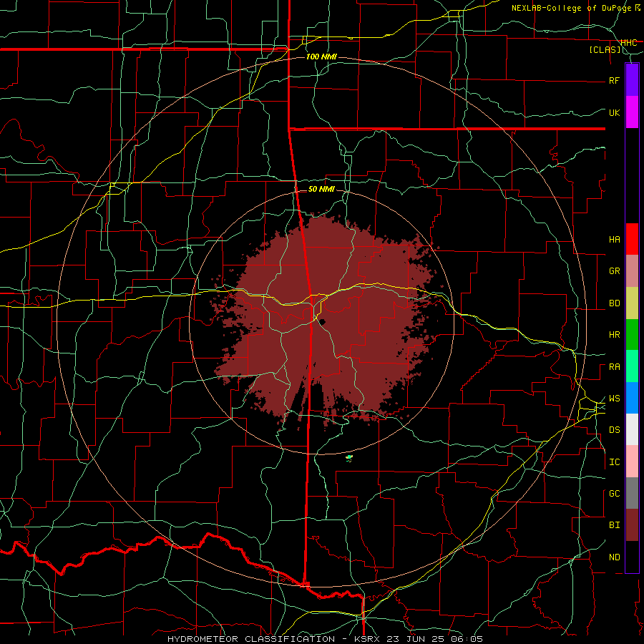The width and height of the screenshot is (644, 644).
Task: Click the HR green legend swatch
Action: [632, 335]
